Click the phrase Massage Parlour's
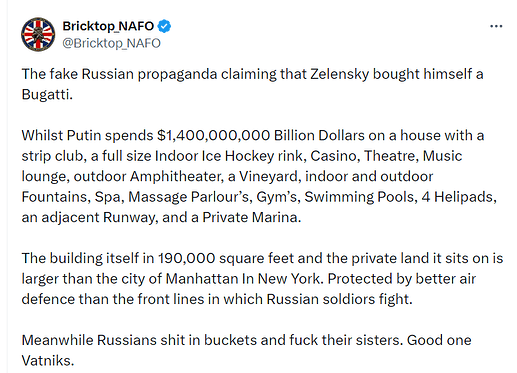Screen dimensions: 517x373 point(188,197)
